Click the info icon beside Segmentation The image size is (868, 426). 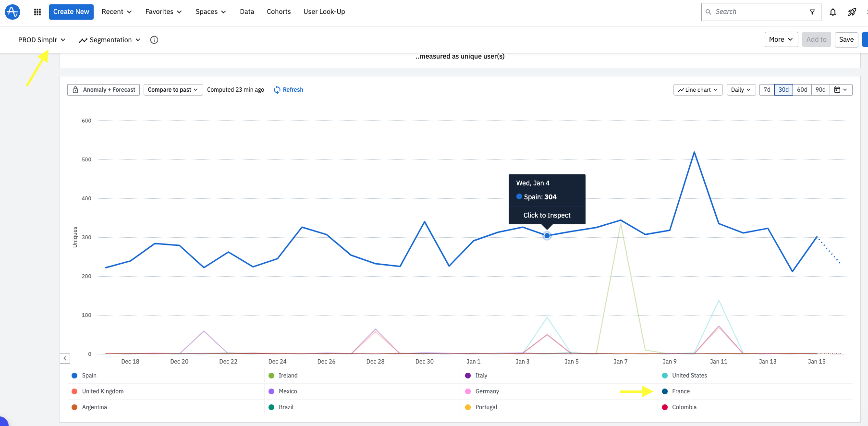(x=154, y=40)
